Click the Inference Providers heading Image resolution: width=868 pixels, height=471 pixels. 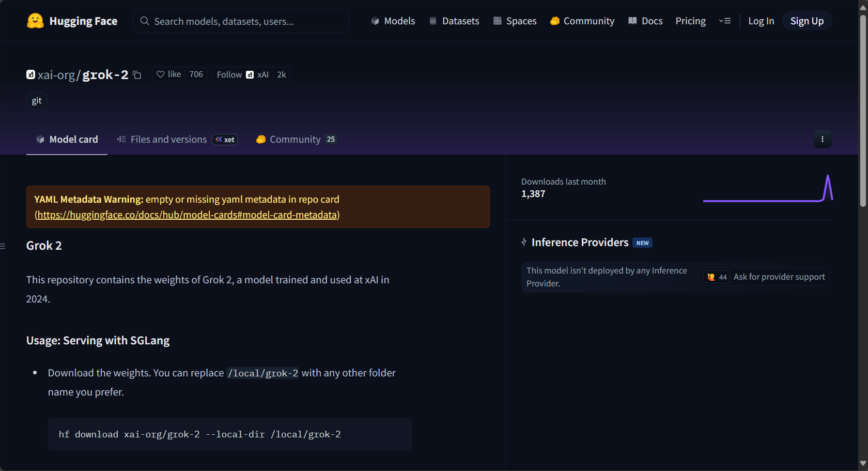580,242
